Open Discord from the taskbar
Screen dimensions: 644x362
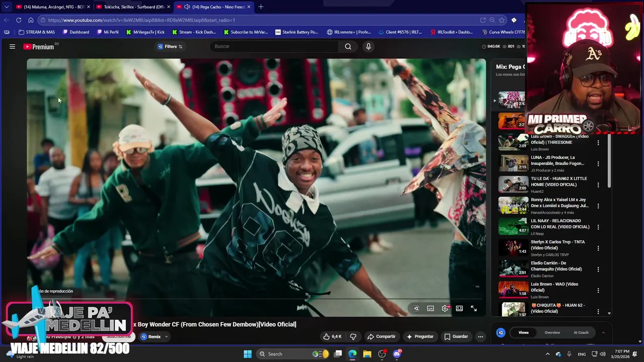397,354
